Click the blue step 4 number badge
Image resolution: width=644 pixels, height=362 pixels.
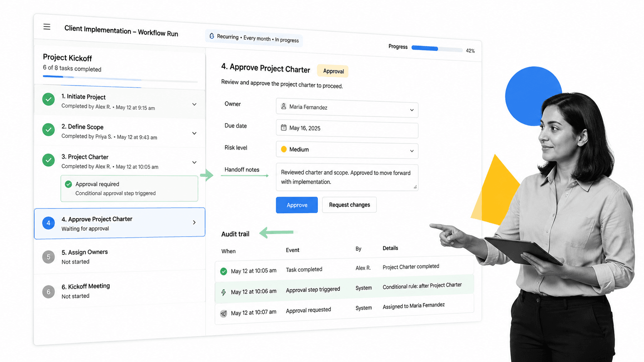[x=49, y=223]
